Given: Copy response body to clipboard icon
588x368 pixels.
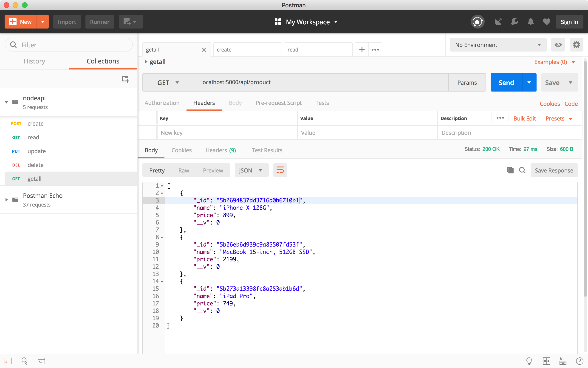Looking at the screenshot, I should [510, 170].
